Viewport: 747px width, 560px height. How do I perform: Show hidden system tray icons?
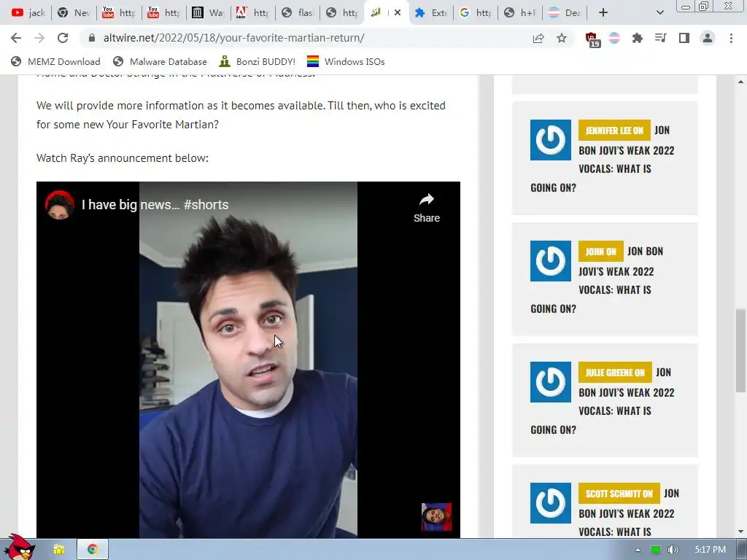(x=638, y=550)
